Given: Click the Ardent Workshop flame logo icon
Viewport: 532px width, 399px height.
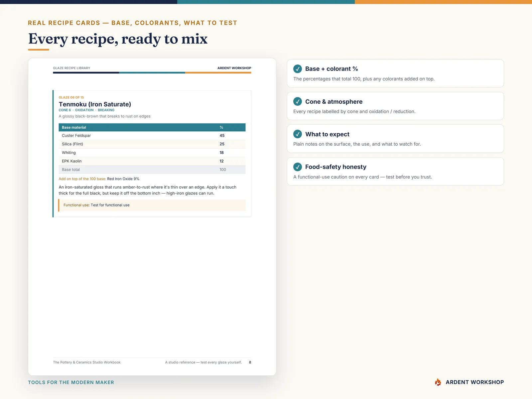Looking at the screenshot, I should tap(438, 382).
